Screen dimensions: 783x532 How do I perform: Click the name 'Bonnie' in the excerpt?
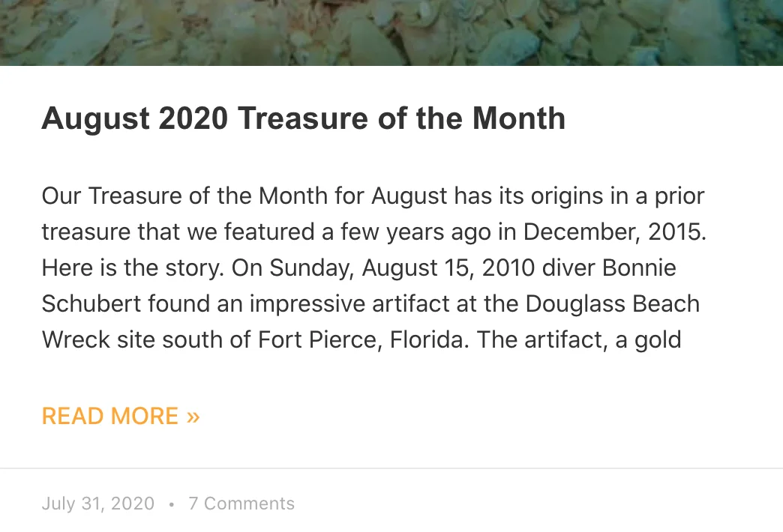pos(639,268)
